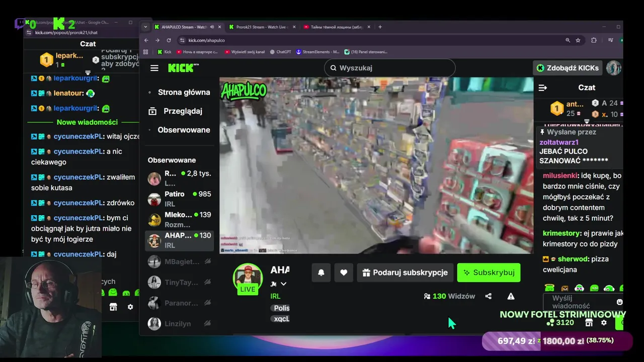Open a new browser tab

380,27
